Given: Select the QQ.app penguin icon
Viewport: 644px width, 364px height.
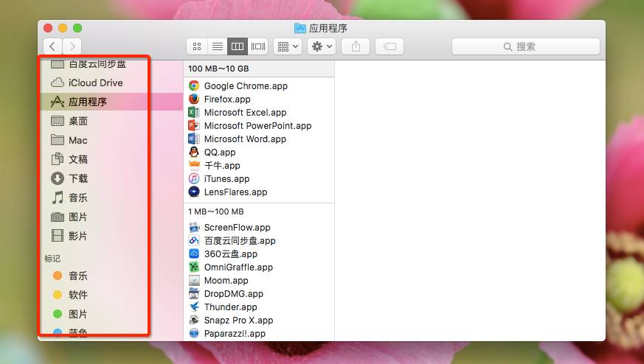Looking at the screenshot, I should click(x=194, y=153).
